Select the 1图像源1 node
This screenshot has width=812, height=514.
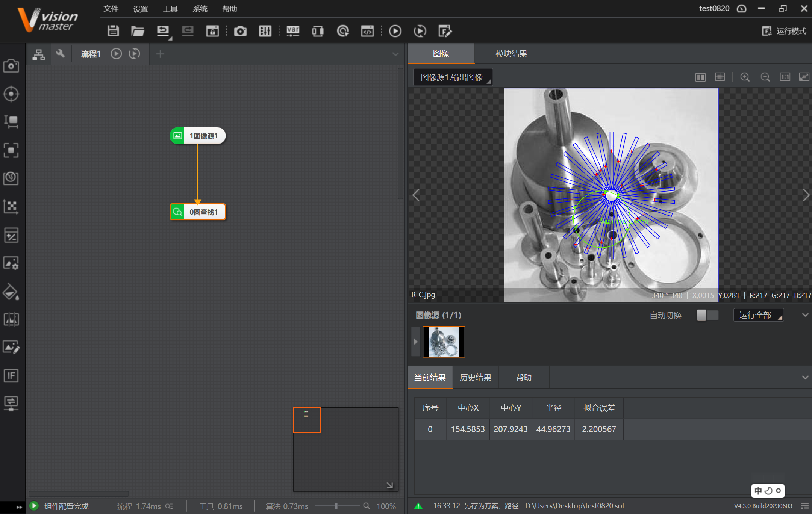tap(198, 136)
